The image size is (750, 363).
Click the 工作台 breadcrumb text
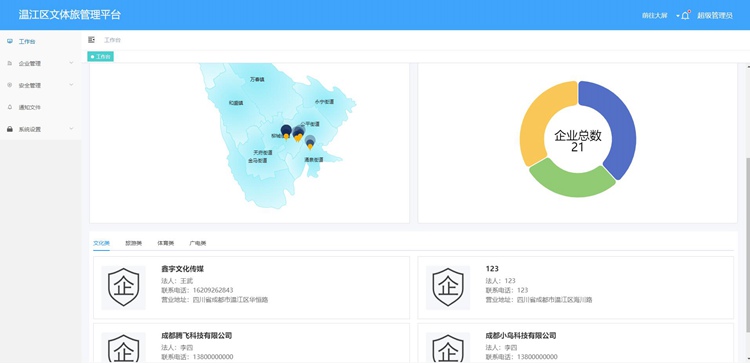click(112, 40)
